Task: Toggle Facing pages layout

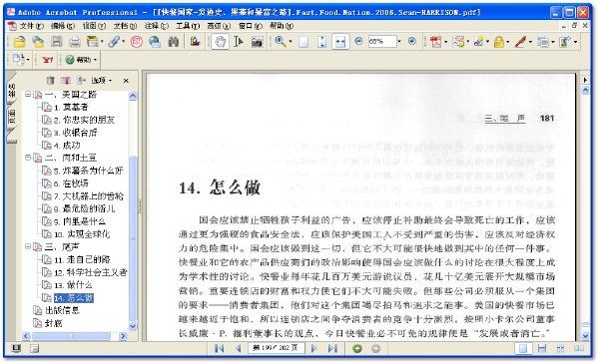Action: click(x=579, y=348)
